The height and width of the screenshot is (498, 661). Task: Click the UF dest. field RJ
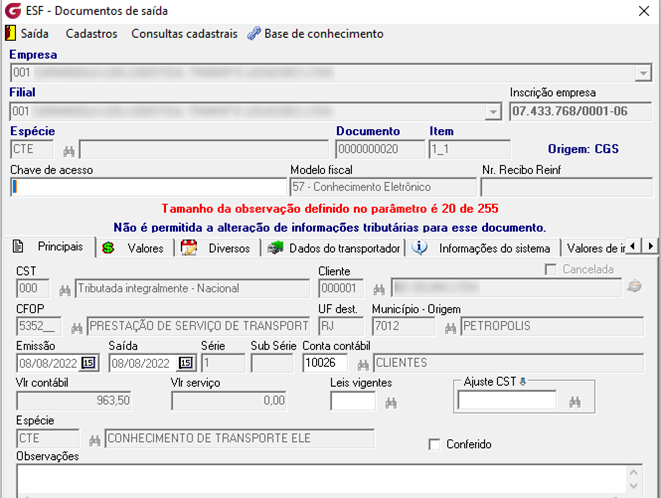click(x=341, y=326)
